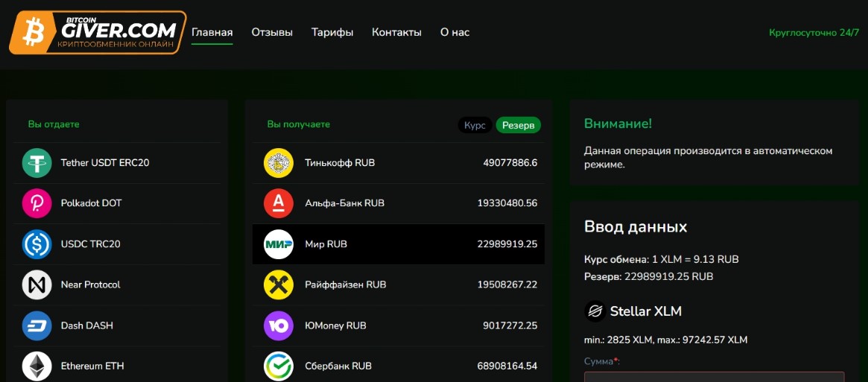Select Dash DASH to give
Image resolution: width=868 pixels, height=382 pixels.
pos(117,325)
